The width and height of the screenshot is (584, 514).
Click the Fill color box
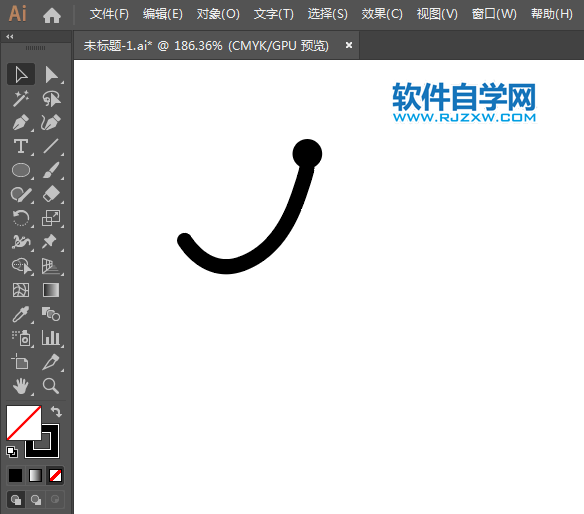tap(23, 423)
